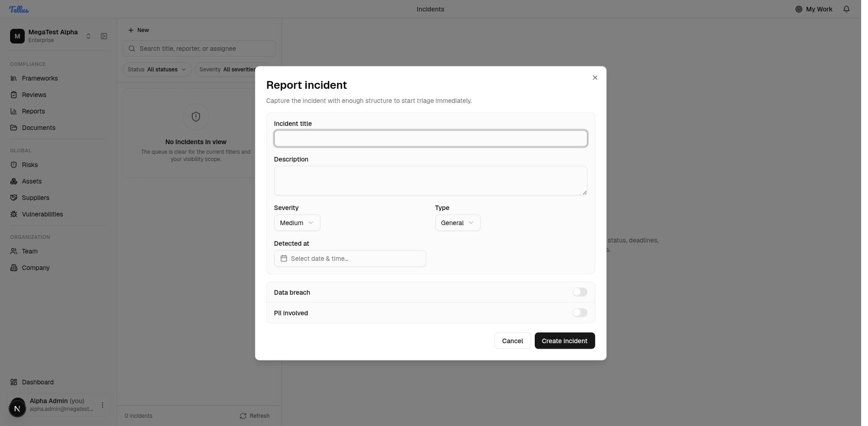Click the Company building icon

coord(14,268)
